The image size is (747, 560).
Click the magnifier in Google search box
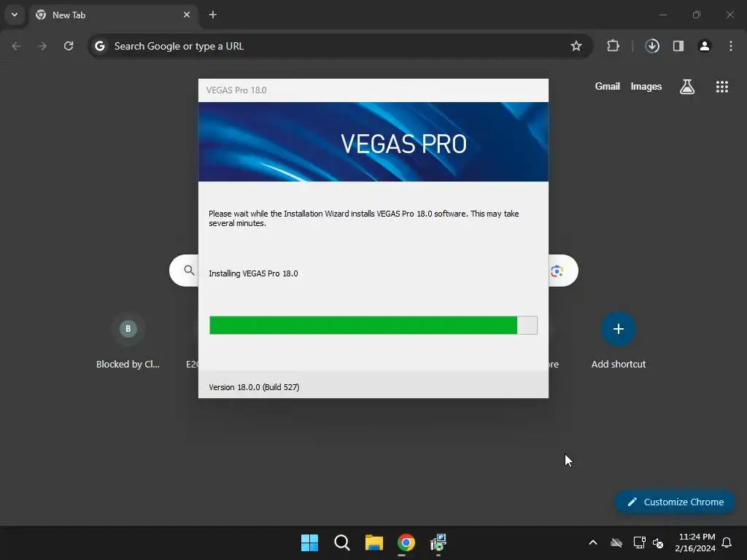point(189,271)
